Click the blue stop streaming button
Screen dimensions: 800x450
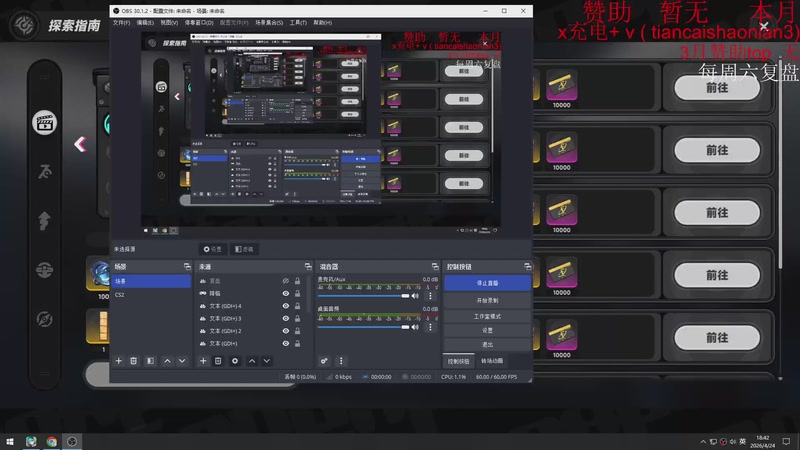487,283
